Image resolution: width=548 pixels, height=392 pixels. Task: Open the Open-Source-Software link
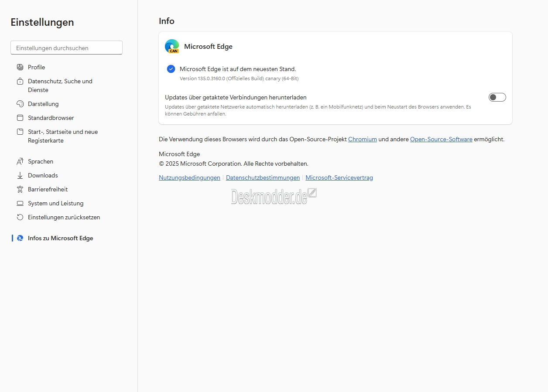(441, 139)
